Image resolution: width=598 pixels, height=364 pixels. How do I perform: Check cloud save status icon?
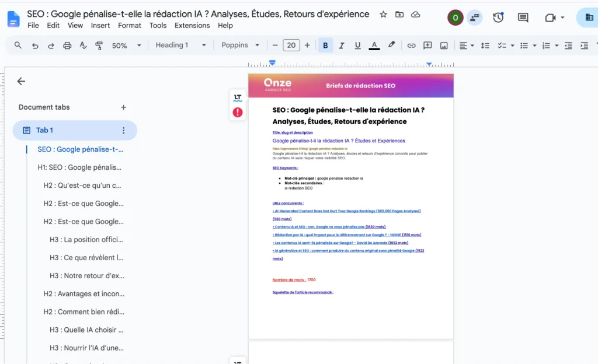415,15
